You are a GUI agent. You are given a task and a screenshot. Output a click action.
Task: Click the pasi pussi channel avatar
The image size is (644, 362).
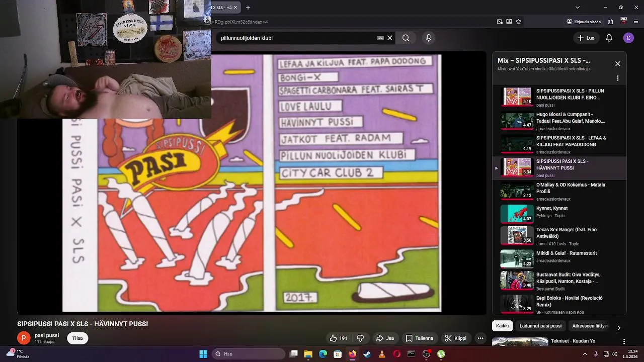click(x=23, y=338)
